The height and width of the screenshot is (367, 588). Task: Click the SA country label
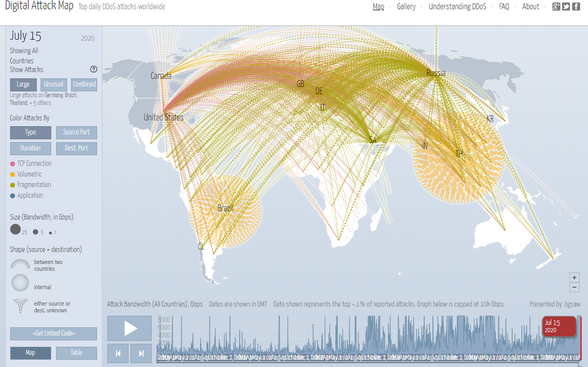373,141
